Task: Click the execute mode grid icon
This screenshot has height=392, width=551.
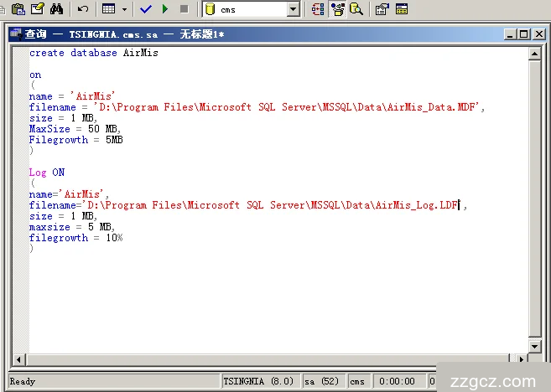Action: (x=109, y=9)
